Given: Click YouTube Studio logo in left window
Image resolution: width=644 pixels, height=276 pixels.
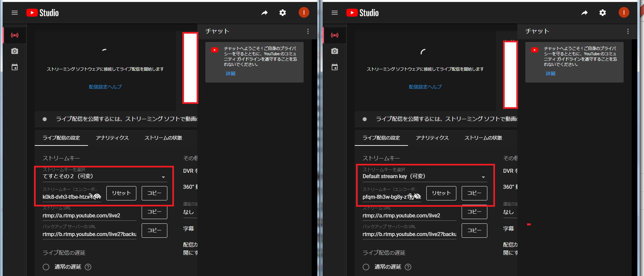Looking at the screenshot, I should [x=43, y=13].
